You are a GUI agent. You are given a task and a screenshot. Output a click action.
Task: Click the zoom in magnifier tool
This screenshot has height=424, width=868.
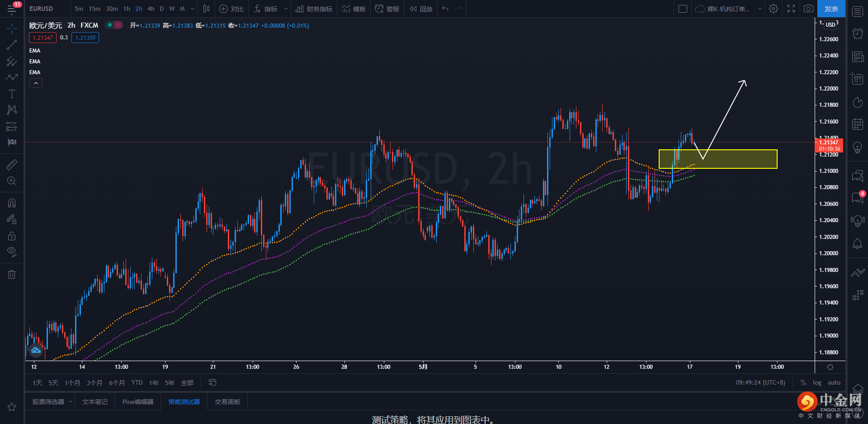click(x=12, y=181)
